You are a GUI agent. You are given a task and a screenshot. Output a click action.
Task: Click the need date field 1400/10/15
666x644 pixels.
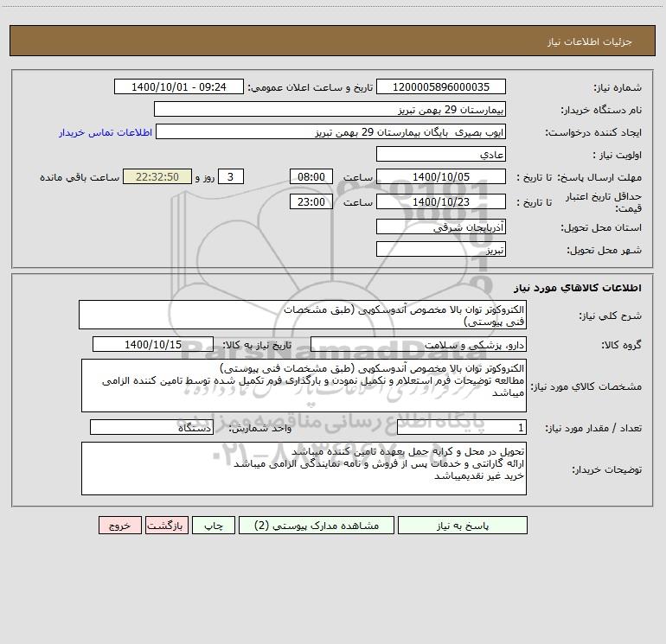coord(153,344)
